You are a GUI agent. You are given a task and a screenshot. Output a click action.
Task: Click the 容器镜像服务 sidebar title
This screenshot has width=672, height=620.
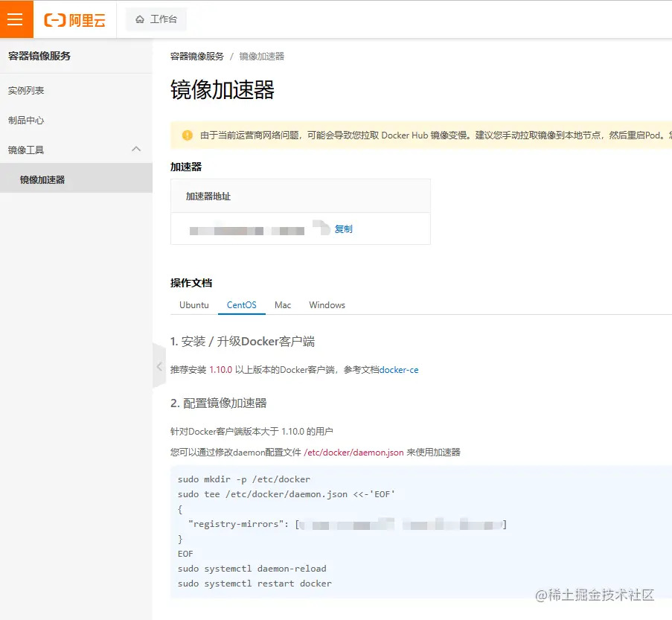(x=39, y=56)
